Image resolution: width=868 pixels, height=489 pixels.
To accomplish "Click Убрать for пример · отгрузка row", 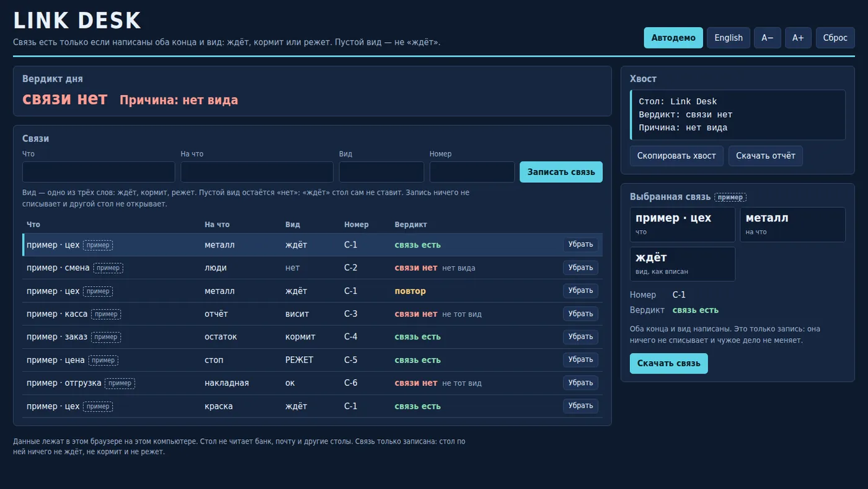I will [581, 383].
